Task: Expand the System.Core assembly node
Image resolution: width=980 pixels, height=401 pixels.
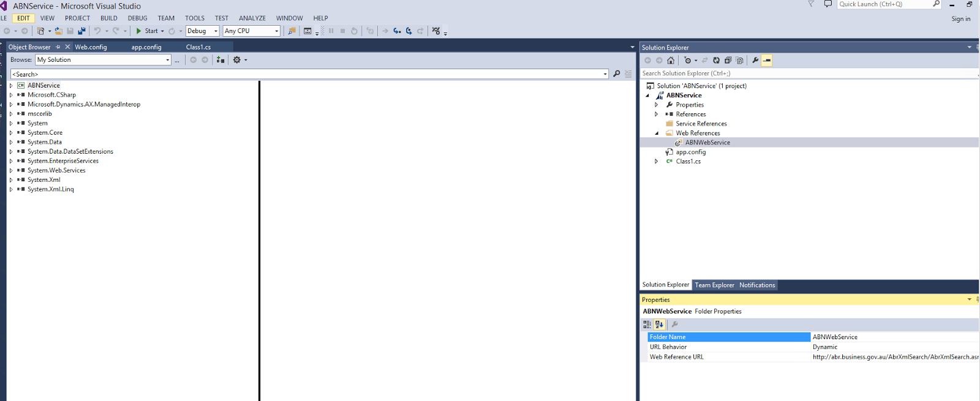Action: 11,133
